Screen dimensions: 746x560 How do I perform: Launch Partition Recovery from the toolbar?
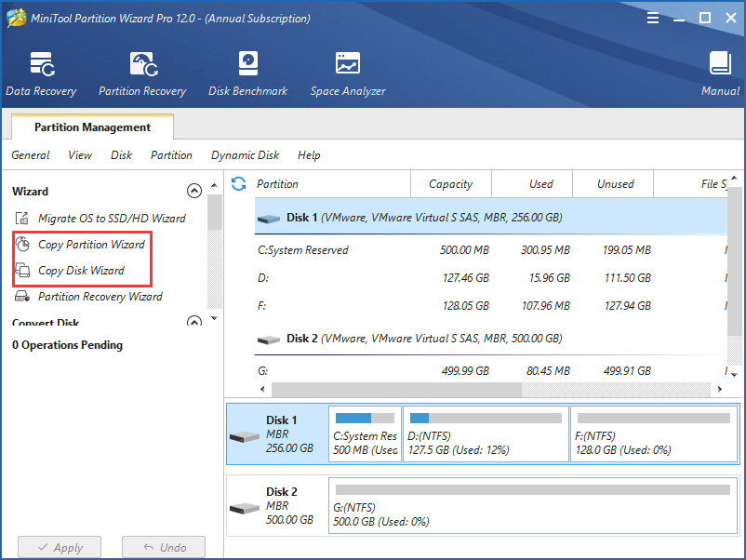click(142, 74)
